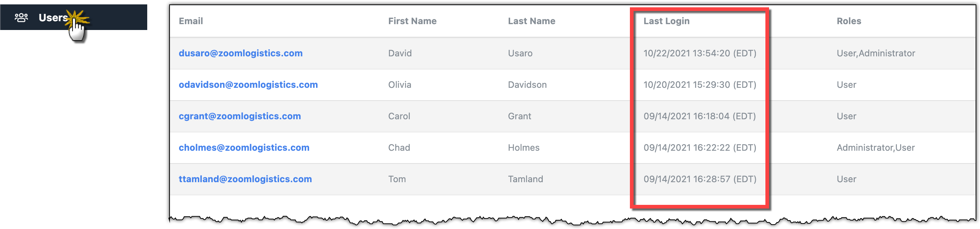Select the last name "Holmes" cell
The image size is (980, 229).
click(x=523, y=148)
